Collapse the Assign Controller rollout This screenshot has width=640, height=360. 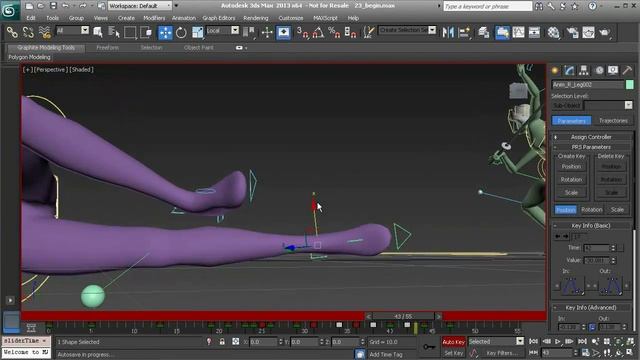click(590, 137)
